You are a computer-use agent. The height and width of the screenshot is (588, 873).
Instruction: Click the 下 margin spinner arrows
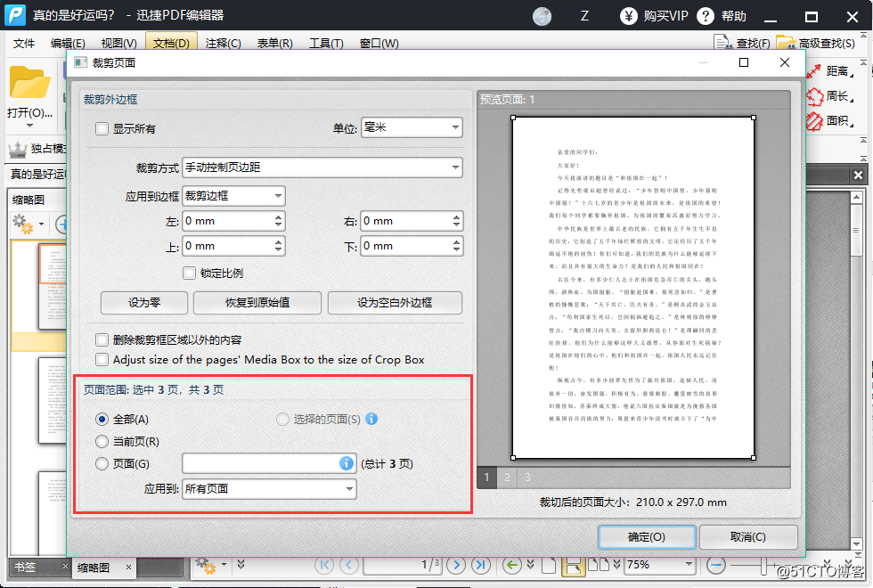click(x=456, y=246)
